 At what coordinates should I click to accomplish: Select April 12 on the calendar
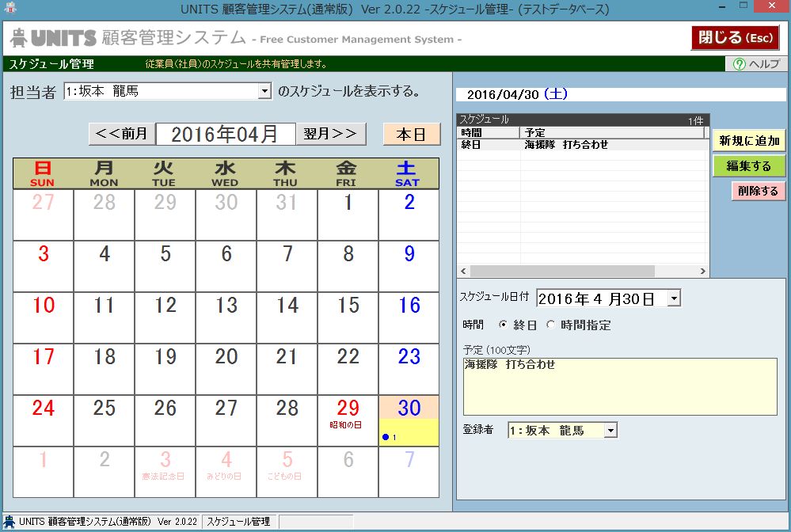coord(165,317)
